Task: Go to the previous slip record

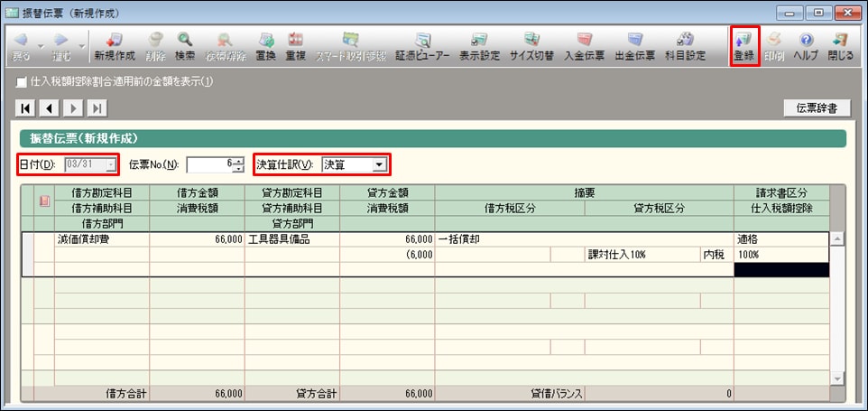Action: coord(49,108)
